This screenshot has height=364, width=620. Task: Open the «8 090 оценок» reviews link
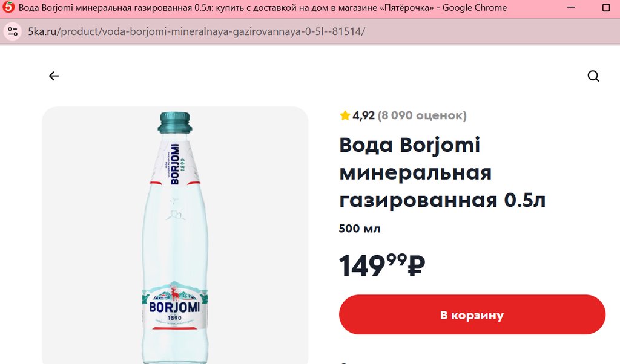(x=422, y=115)
